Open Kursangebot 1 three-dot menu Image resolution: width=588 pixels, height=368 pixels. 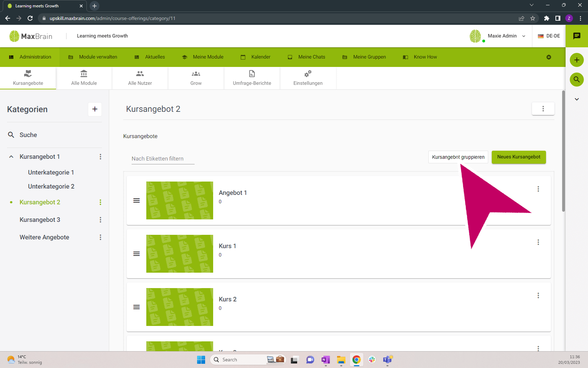pyautogui.click(x=100, y=157)
